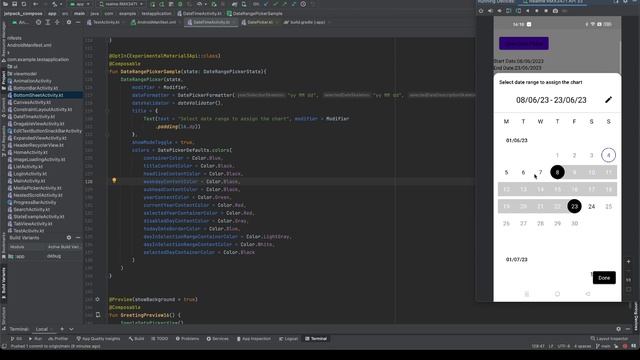This screenshot has height=360, width=640.
Task: Open the Profiler tool window
Action: (58, 339)
